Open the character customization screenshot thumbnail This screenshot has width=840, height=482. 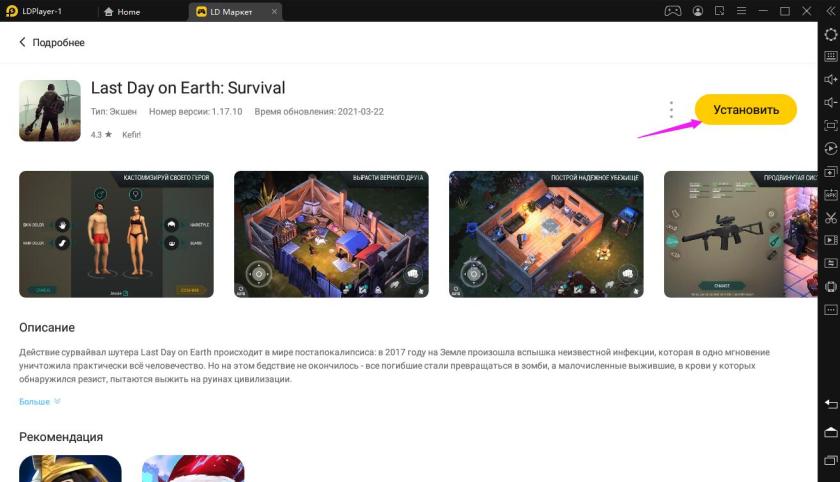116,234
